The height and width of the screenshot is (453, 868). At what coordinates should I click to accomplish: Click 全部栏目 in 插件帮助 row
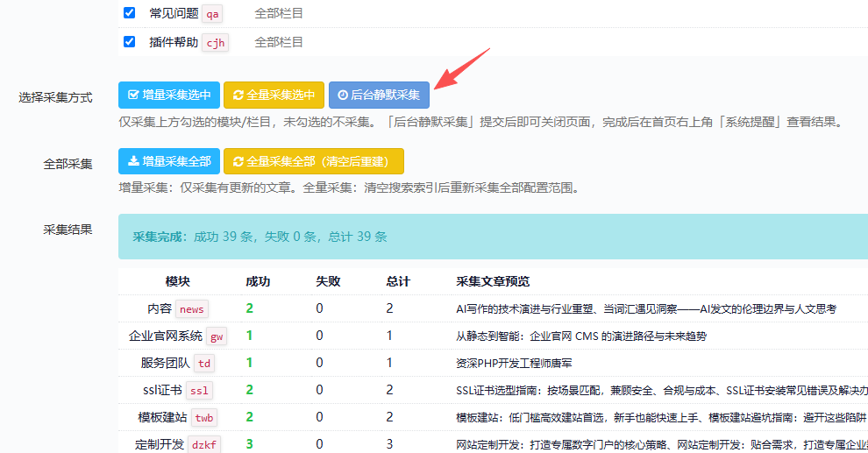[279, 42]
